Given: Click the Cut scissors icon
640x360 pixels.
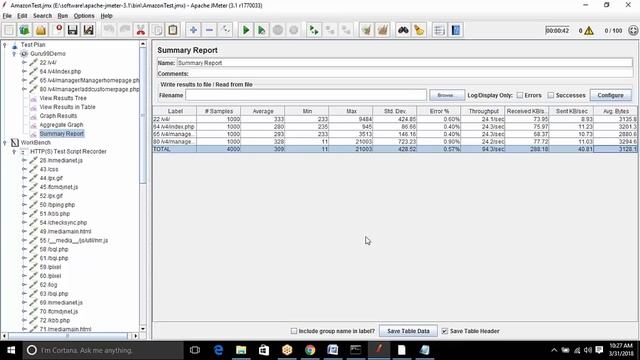Looking at the screenshot, I should pyautogui.click(x=140, y=30).
